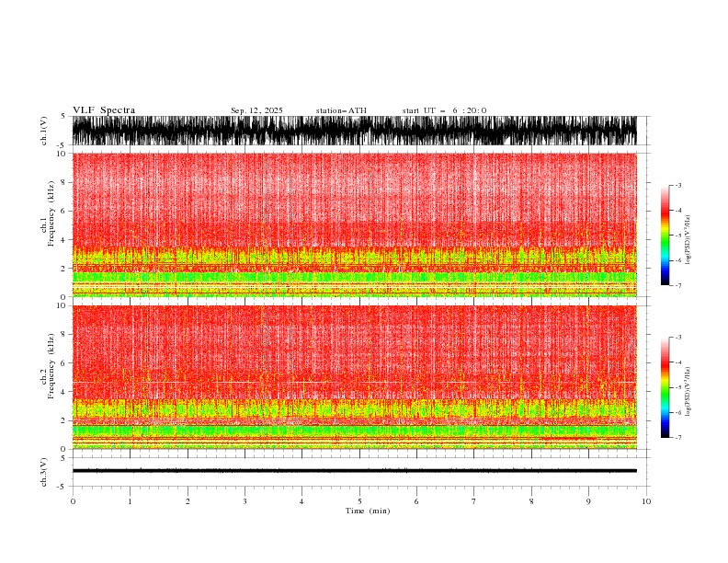Click the "ch.1(V)" axis label
This screenshot has width=728, height=563.
coord(44,131)
